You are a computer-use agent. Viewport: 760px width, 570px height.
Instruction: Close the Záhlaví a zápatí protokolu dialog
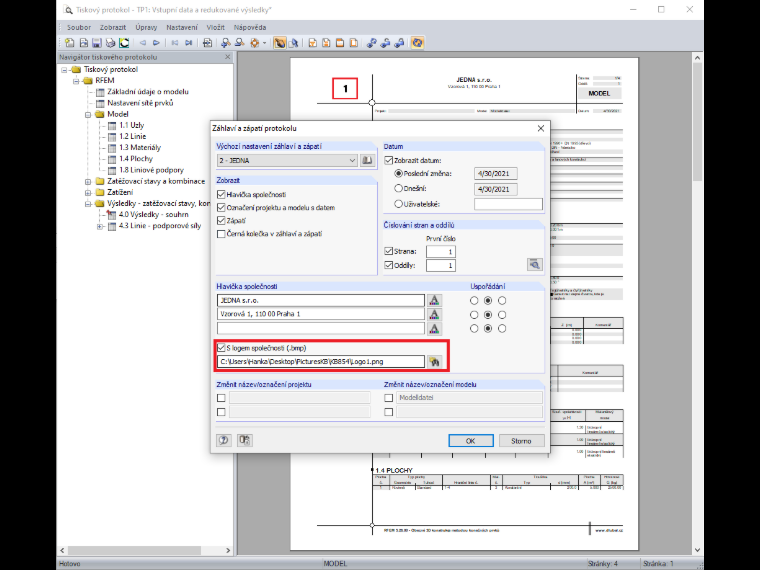541,128
